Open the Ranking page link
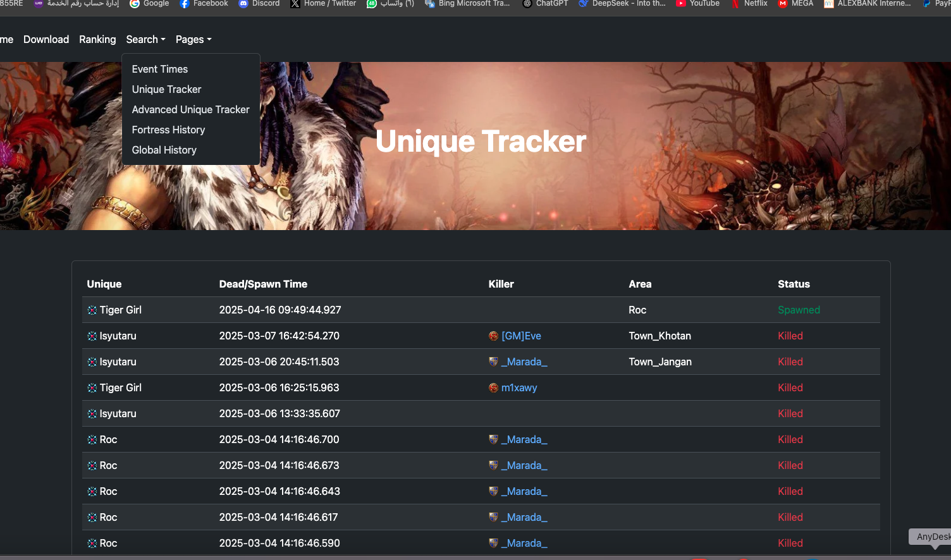This screenshot has width=951, height=560. 97,39
